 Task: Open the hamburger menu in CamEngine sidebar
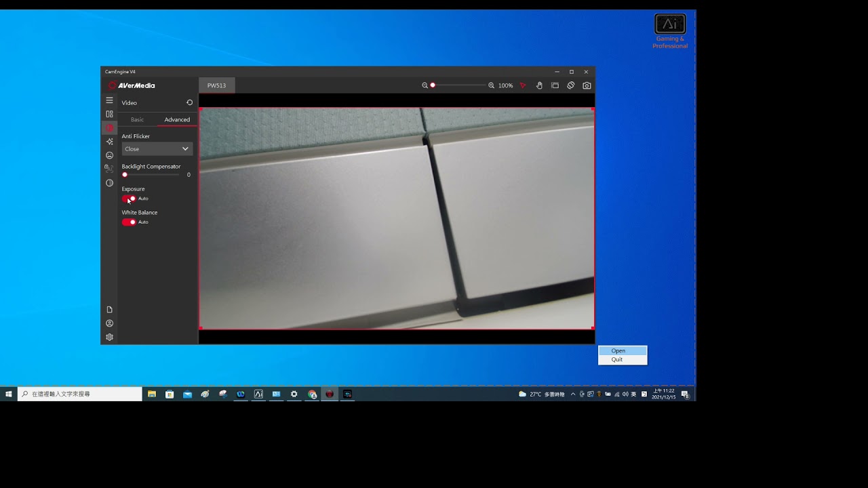point(109,100)
